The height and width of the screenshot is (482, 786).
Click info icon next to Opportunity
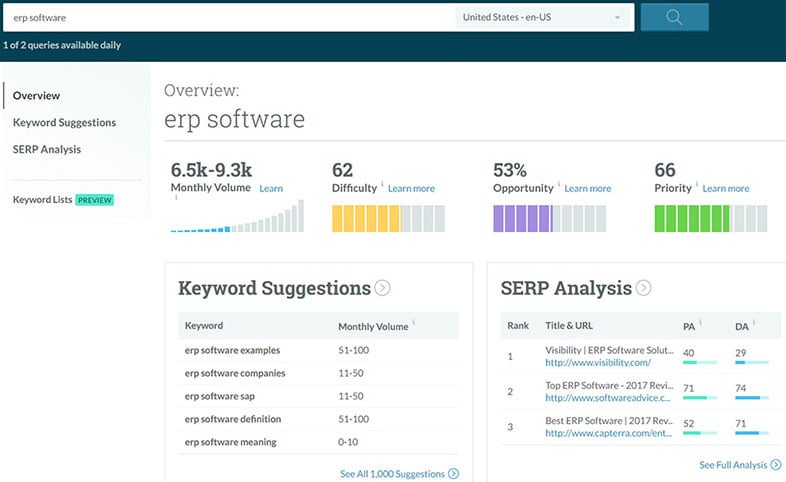559,184
